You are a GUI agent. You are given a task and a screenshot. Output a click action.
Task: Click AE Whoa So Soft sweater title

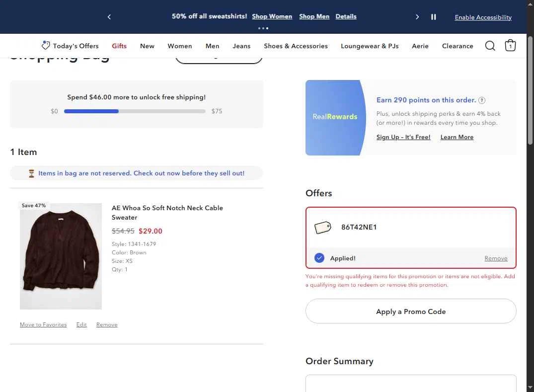[167, 213]
